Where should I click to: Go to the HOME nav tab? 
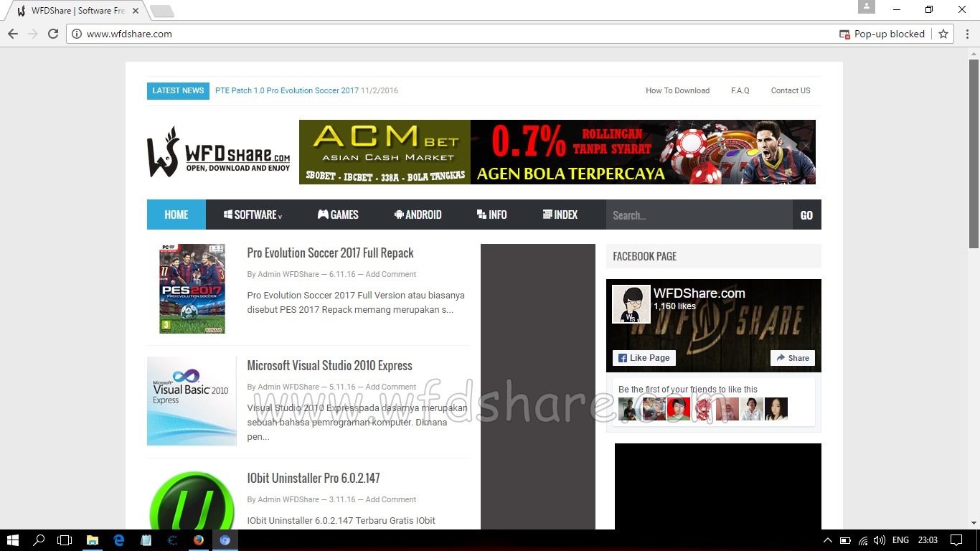pyautogui.click(x=176, y=215)
